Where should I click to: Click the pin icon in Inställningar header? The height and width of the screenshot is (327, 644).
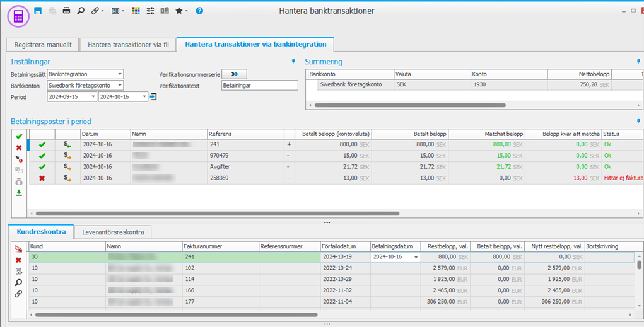click(293, 61)
